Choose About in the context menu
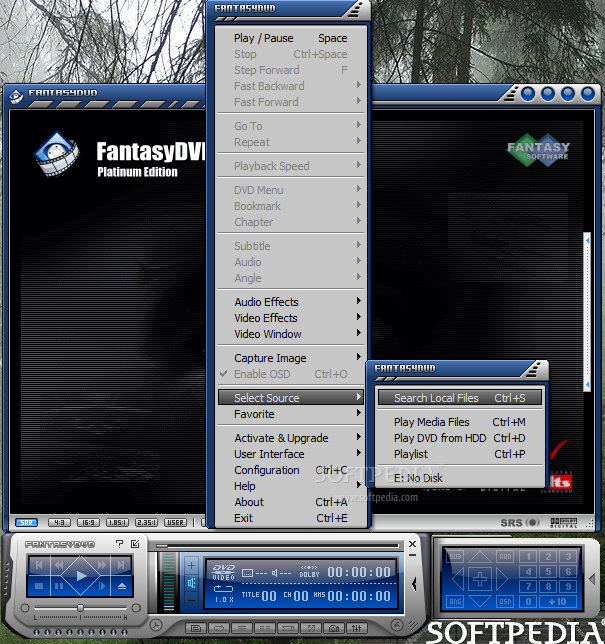605x644 pixels. [x=291, y=502]
